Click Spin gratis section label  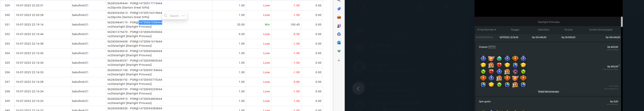[x=485, y=101]
